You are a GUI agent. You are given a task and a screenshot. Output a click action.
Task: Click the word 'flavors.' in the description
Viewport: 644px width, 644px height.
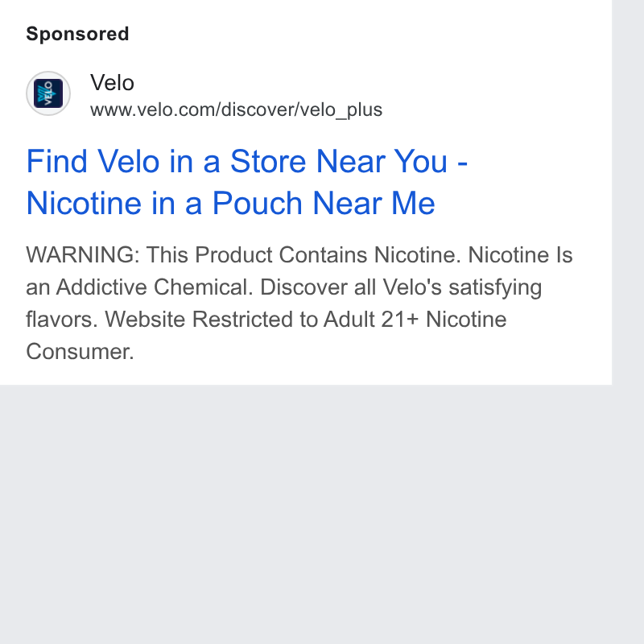click(x=62, y=319)
